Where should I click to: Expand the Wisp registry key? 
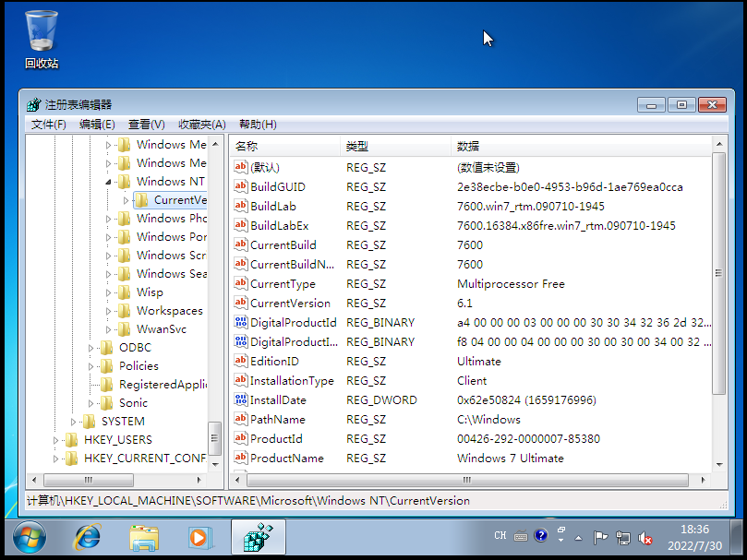tap(109, 292)
